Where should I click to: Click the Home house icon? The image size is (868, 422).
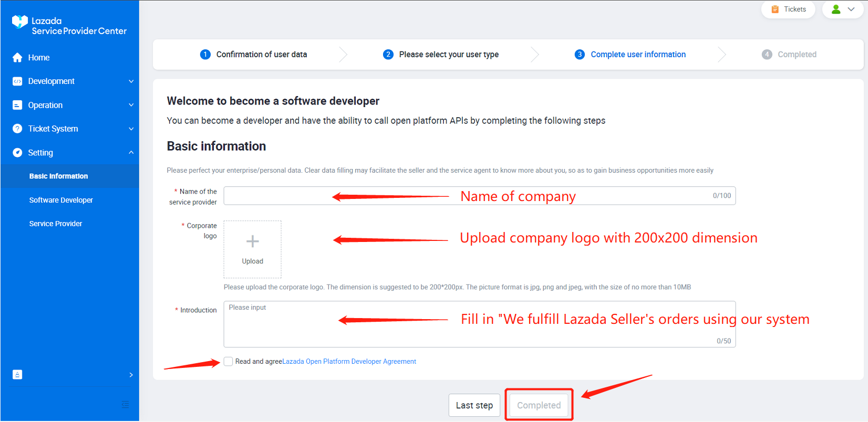[x=17, y=58]
